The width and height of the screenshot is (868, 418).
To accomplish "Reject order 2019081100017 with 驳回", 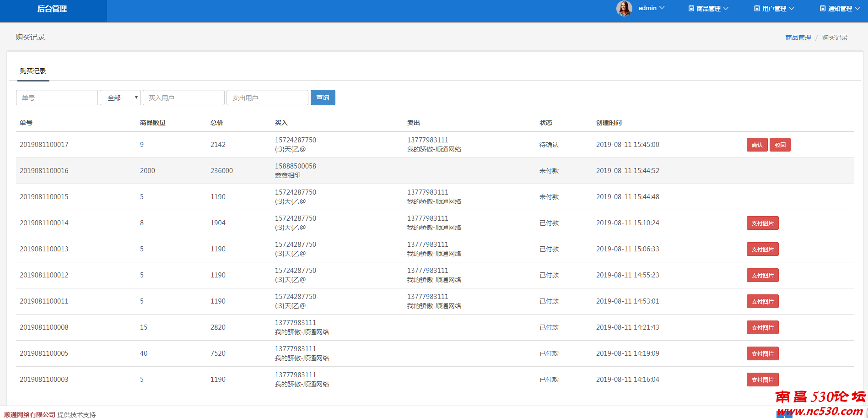I will (x=780, y=145).
